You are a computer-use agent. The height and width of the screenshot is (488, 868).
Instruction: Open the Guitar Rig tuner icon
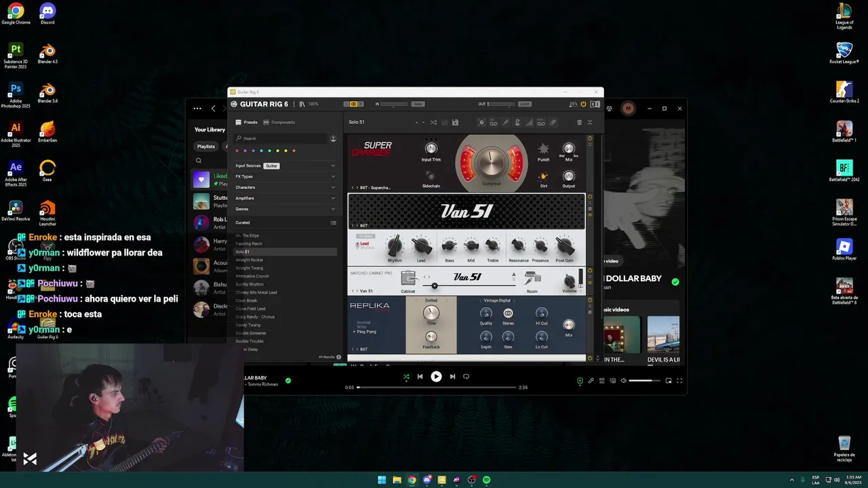(505, 123)
